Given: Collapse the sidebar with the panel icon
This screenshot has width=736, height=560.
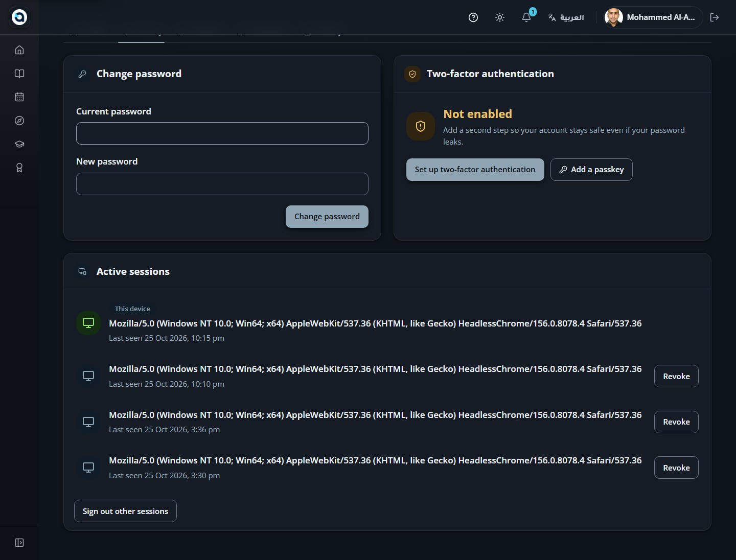Looking at the screenshot, I should tap(19, 543).
